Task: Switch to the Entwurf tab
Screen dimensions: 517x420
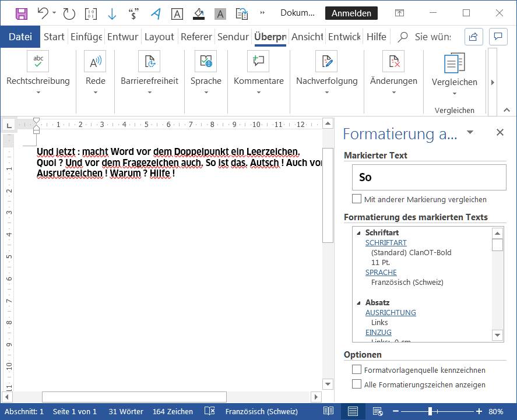Action: coord(122,37)
